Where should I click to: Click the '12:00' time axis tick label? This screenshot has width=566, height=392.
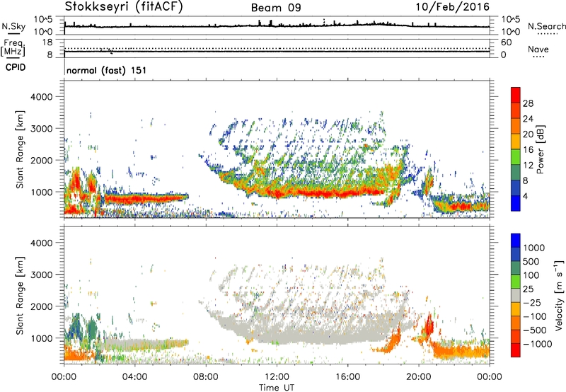click(x=277, y=377)
